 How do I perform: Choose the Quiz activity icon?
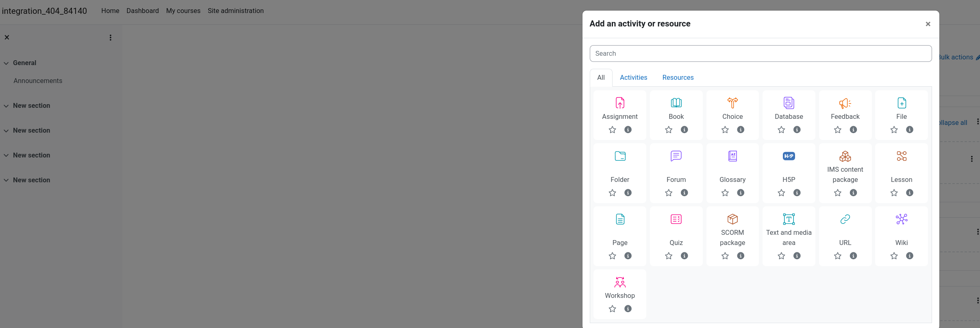click(676, 219)
